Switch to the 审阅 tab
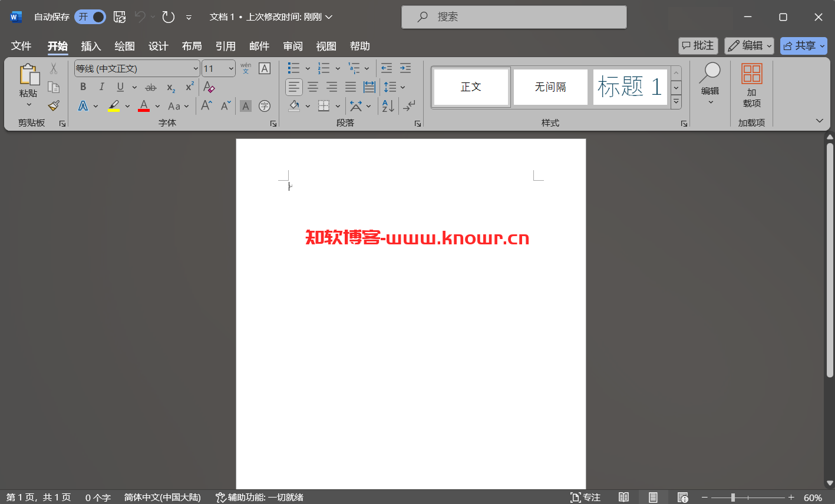This screenshot has width=835, height=504. tap(293, 46)
